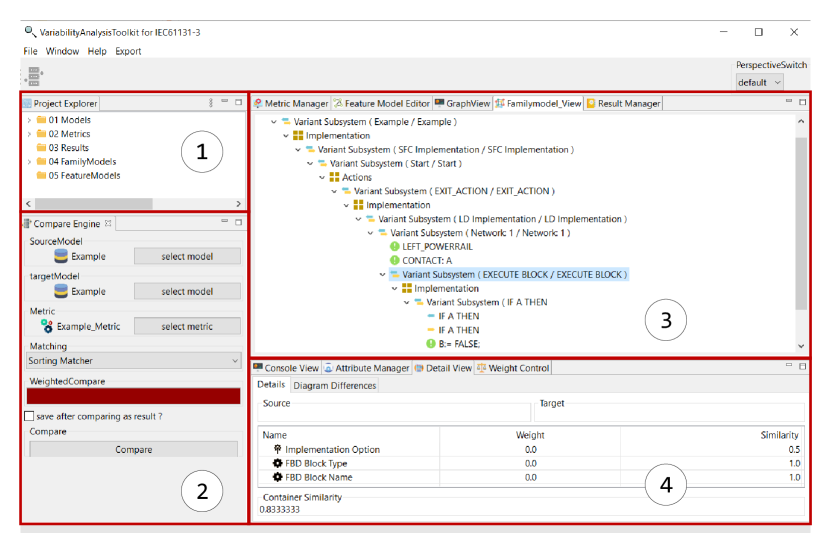Switch to the Attribute Manager tab
The width and height of the screenshot is (831, 551).
click(x=367, y=368)
